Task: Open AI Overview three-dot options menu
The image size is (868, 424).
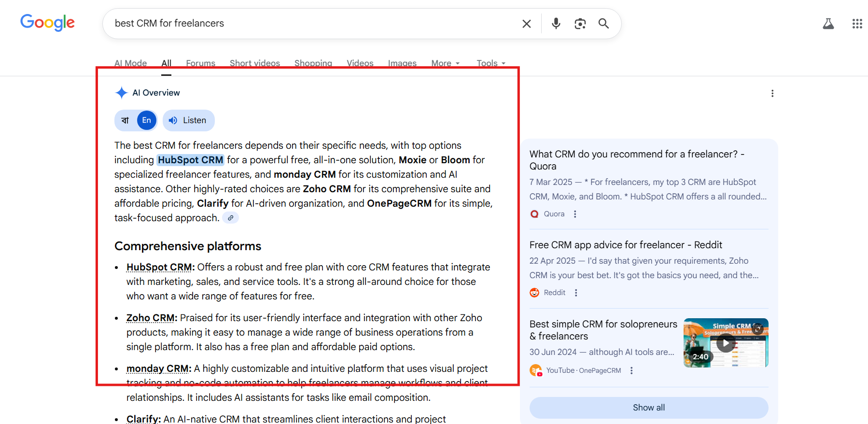Action: tap(772, 93)
